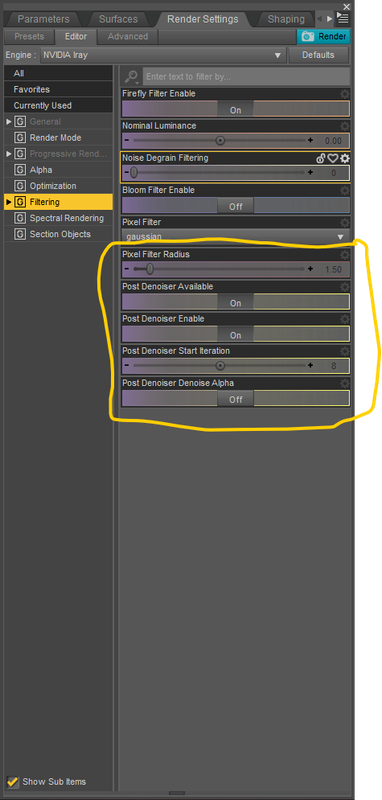The height and width of the screenshot is (800, 382).
Task: Click the filter text input field
Action: tap(246, 77)
